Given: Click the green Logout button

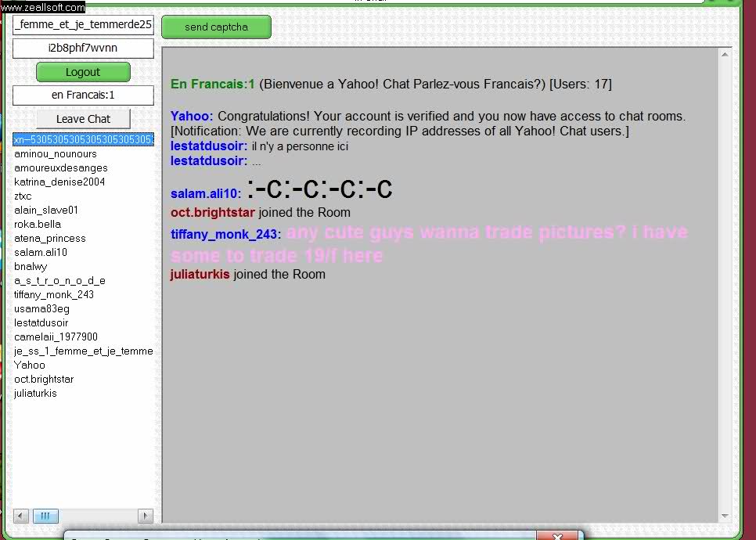Looking at the screenshot, I should tap(83, 72).
